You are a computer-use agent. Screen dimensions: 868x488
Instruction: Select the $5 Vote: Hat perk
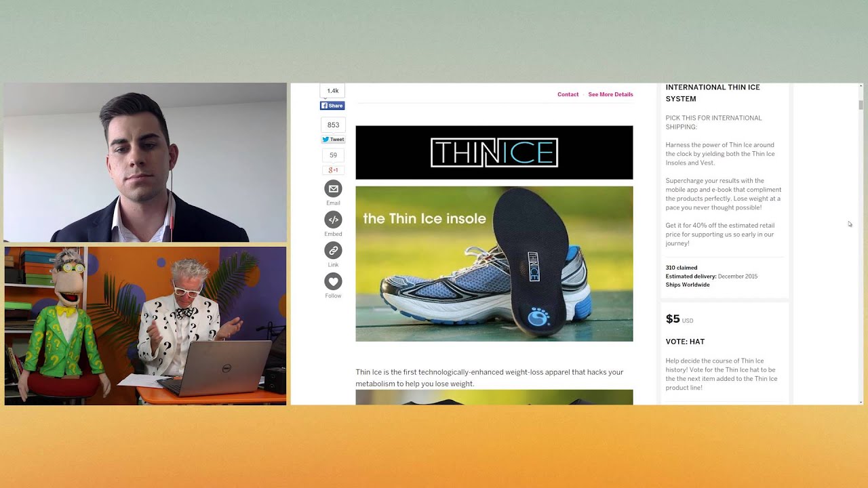pyautogui.click(x=724, y=354)
